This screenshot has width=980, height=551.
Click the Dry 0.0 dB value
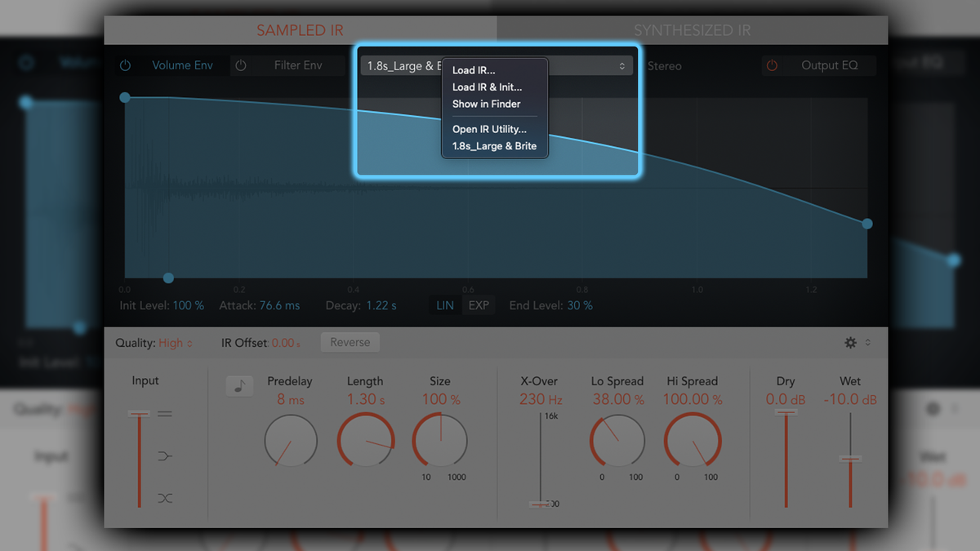[x=786, y=399]
